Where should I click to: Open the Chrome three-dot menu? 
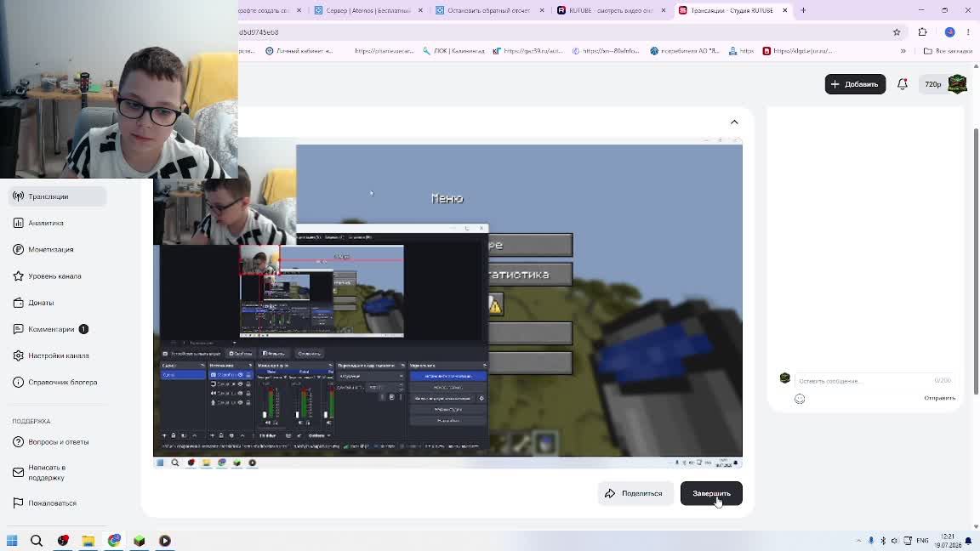pos(968,31)
